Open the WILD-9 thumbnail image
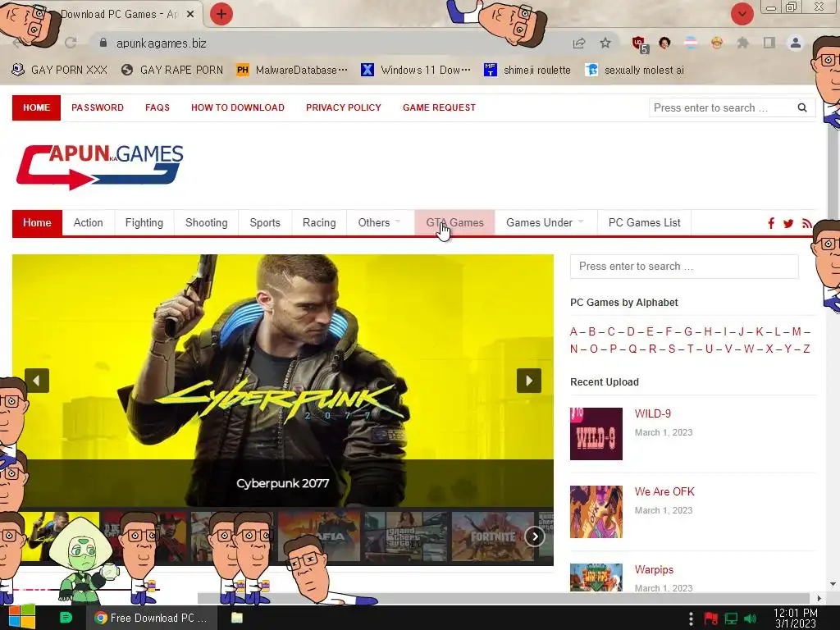Image resolution: width=840 pixels, height=630 pixels. point(596,434)
